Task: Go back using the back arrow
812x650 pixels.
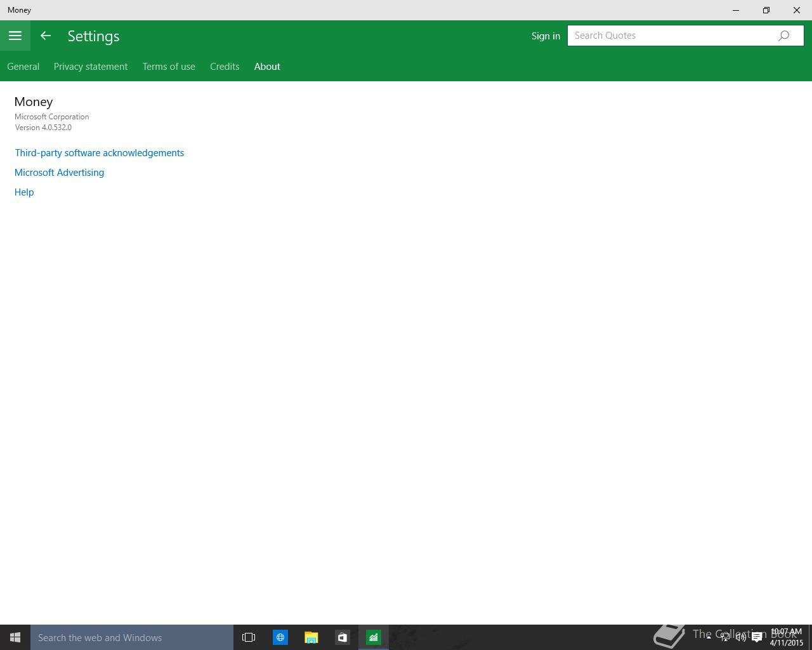Action: click(46, 36)
